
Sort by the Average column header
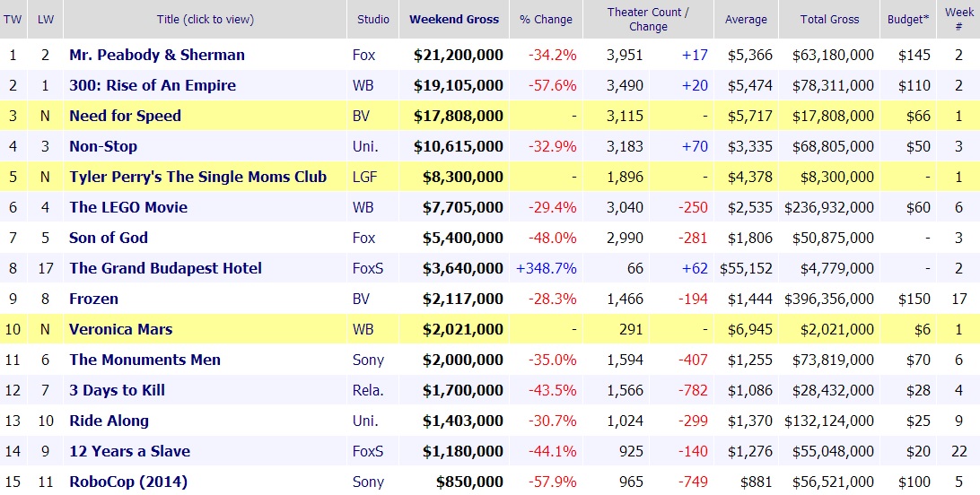(x=746, y=19)
